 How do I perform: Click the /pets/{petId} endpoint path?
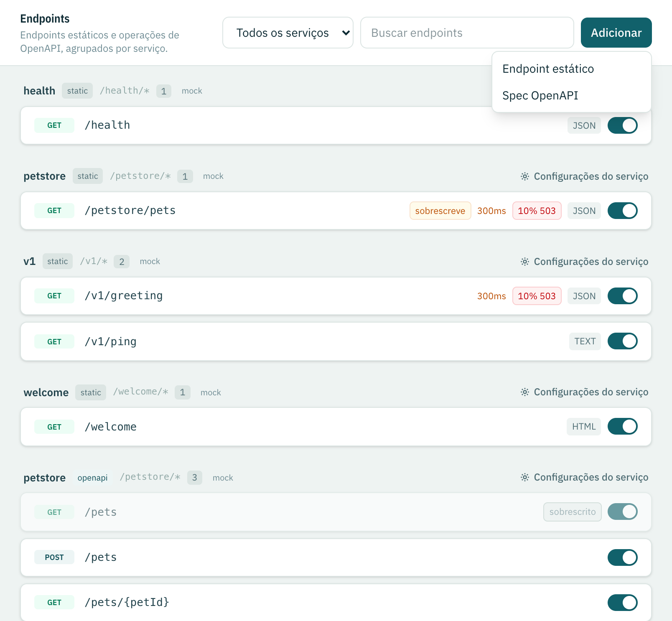127,603
